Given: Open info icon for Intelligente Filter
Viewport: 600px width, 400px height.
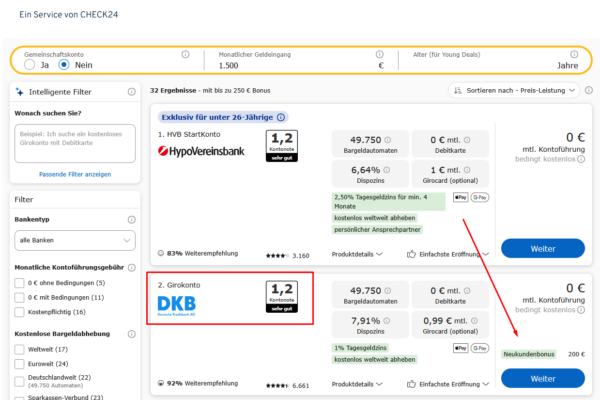Looking at the screenshot, I should (x=132, y=92).
